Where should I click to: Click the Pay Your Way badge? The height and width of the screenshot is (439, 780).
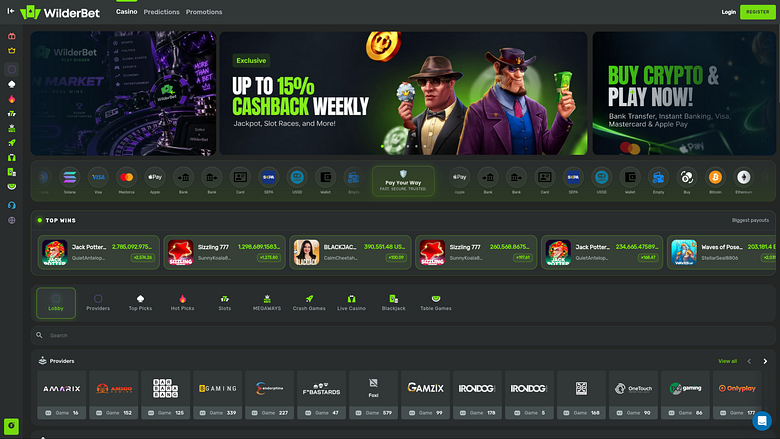[403, 181]
